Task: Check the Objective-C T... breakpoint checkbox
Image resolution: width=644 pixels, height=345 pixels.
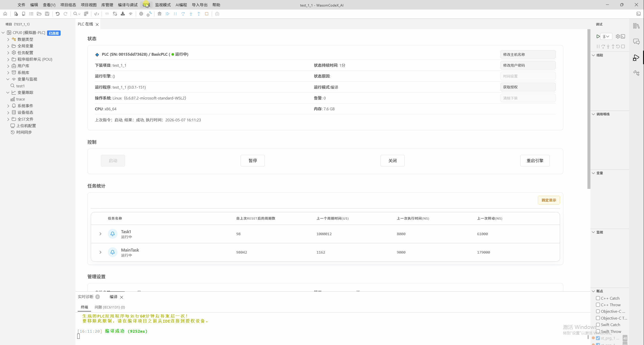Action: pos(598,318)
